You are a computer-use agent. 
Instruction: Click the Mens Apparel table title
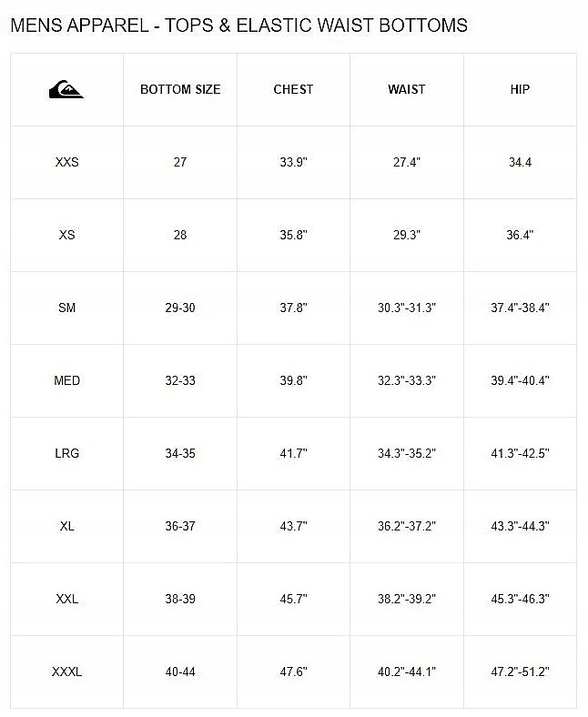click(x=238, y=25)
